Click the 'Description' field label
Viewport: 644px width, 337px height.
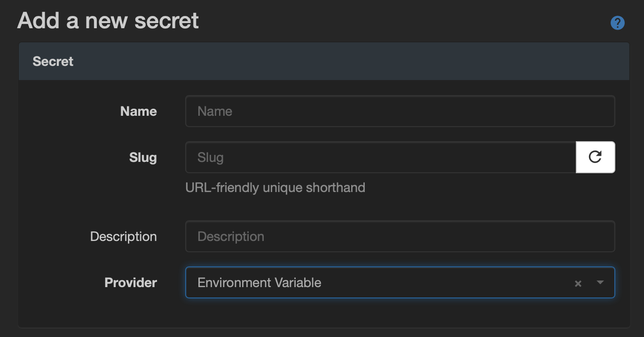[123, 236]
